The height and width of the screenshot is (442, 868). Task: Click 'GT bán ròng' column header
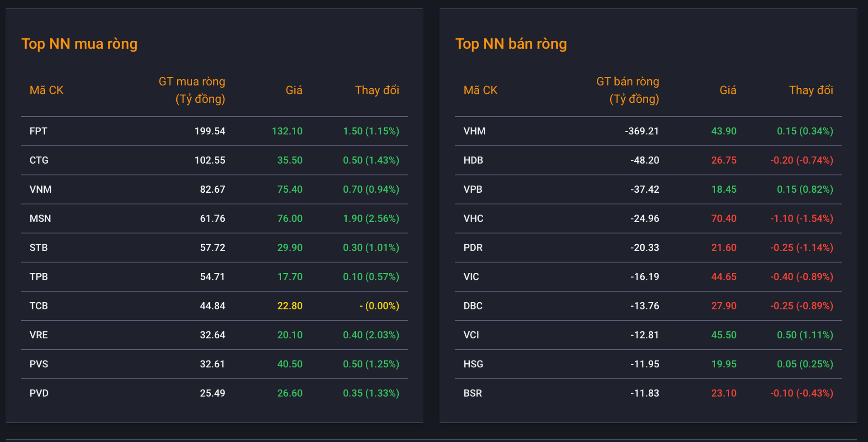[x=627, y=90]
